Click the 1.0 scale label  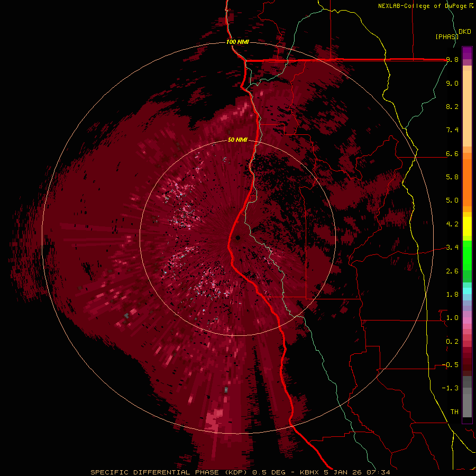452,318
